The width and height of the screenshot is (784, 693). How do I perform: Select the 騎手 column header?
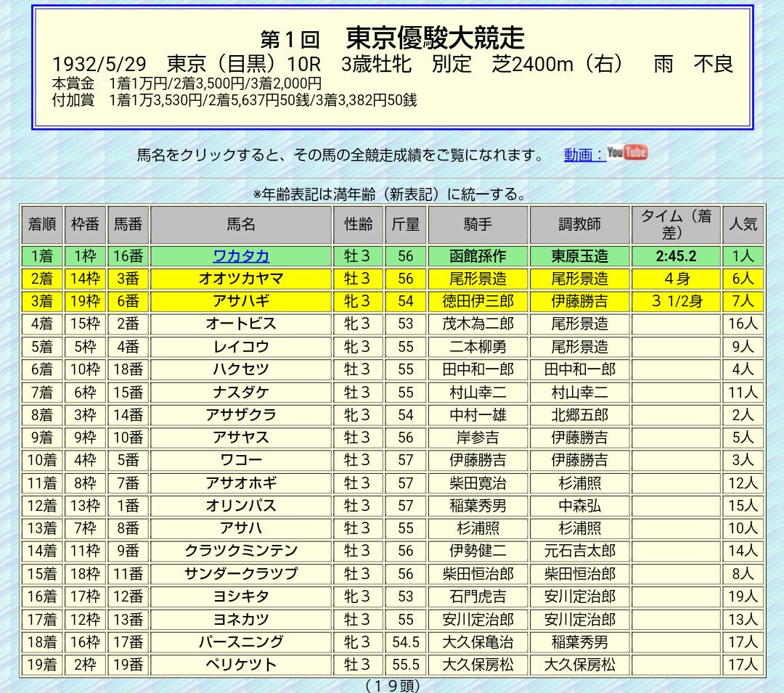(478, 224)
